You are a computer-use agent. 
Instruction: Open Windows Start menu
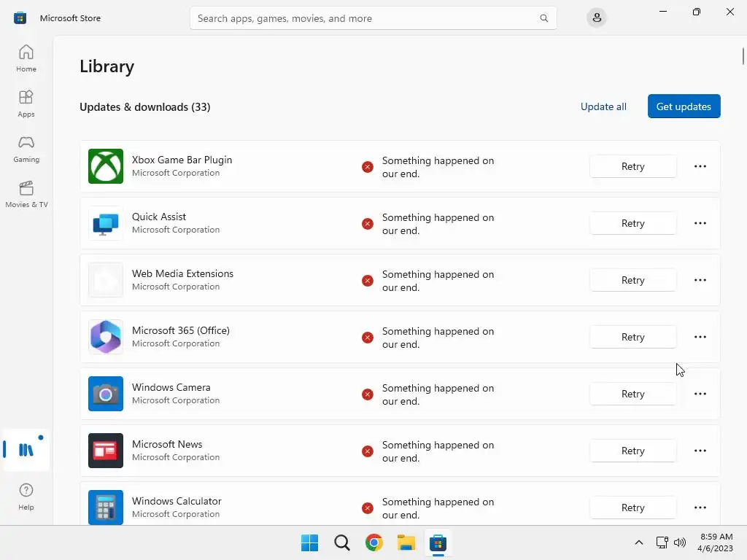pyautogui.click(x=309, y=542)
